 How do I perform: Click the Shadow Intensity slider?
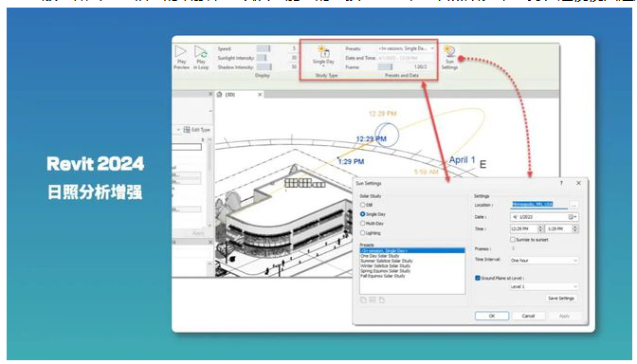click(x=264, y=66)
